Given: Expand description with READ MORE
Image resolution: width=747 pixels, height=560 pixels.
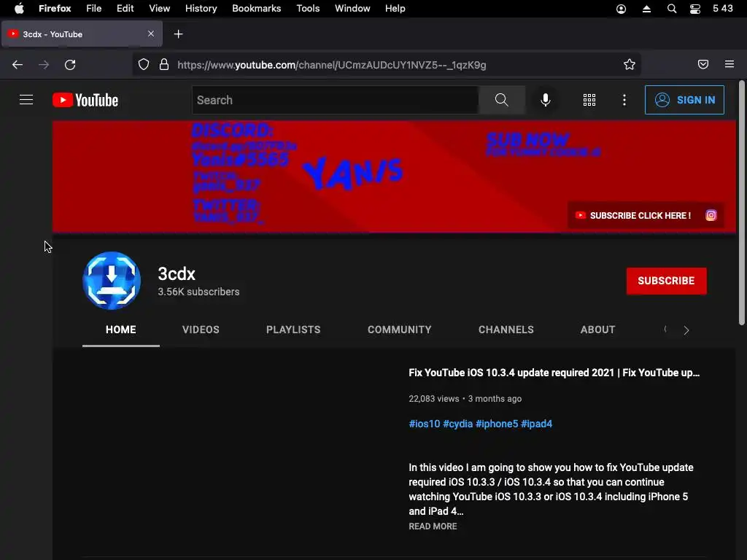Looking at the screenshot, I should coord(433,526).
